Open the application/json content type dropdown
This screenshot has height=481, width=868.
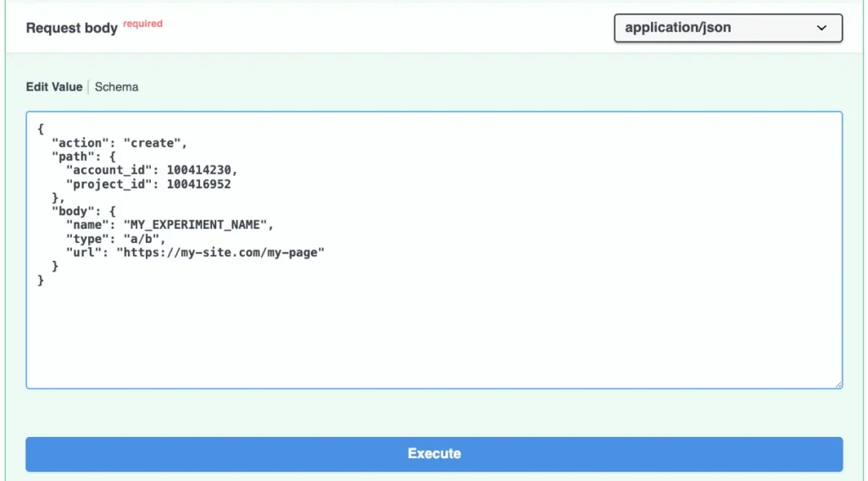pos(728,28)
